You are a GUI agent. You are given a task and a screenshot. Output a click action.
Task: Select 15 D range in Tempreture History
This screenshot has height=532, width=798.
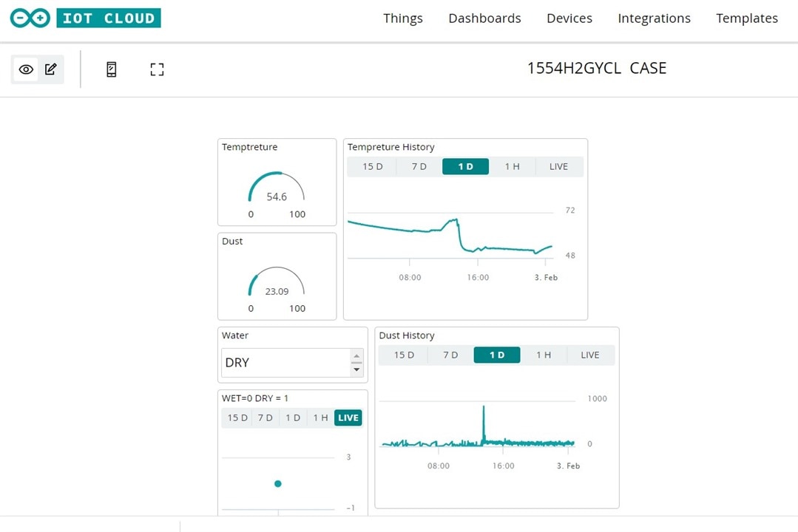(372, 167)
